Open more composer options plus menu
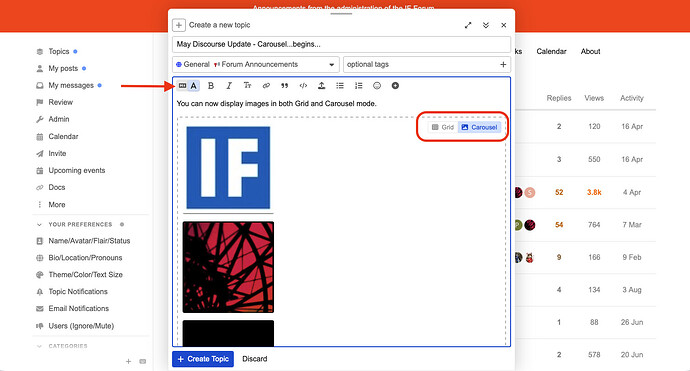This screenshot has width=690, height=371. point(395,86)
